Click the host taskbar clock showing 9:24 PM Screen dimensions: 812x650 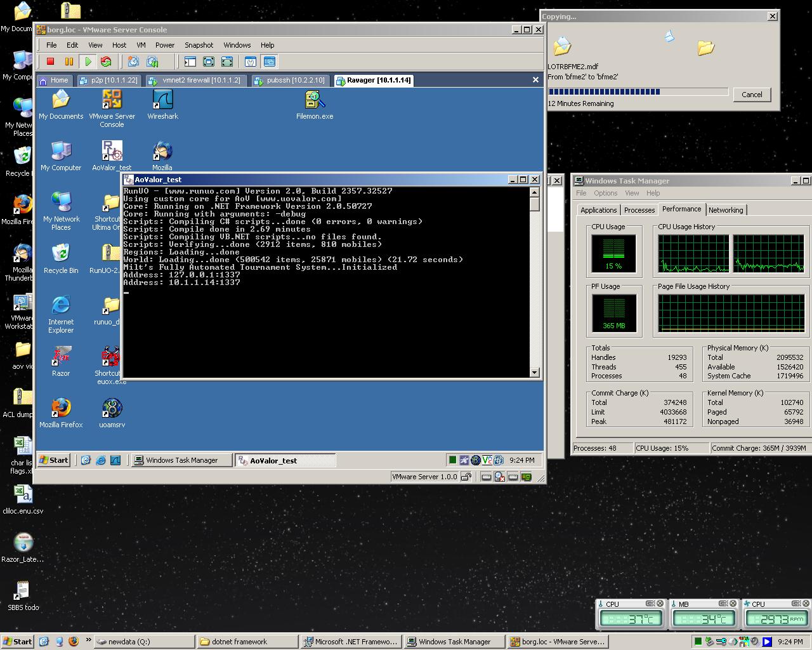point(790,641)
